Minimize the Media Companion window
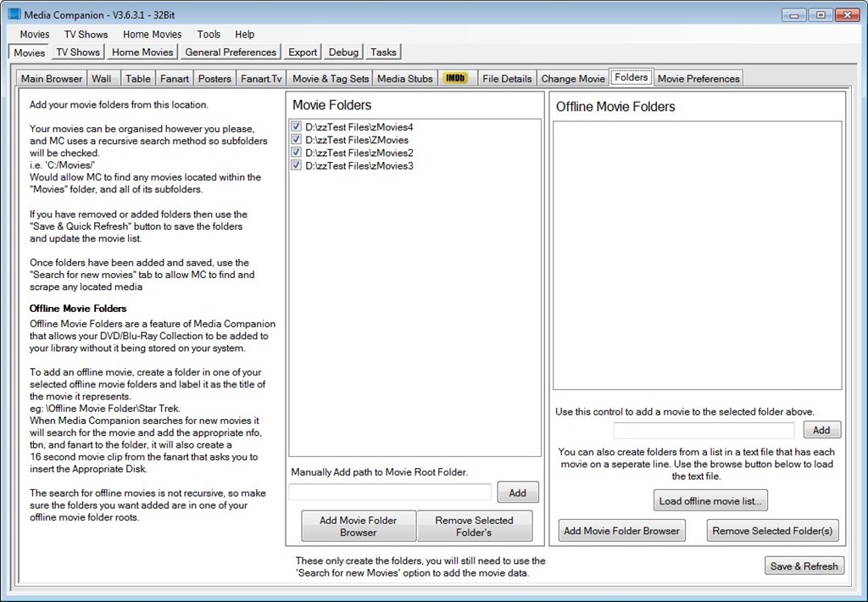The height and width of the screenshot is (602, 868). pos(793,15)
